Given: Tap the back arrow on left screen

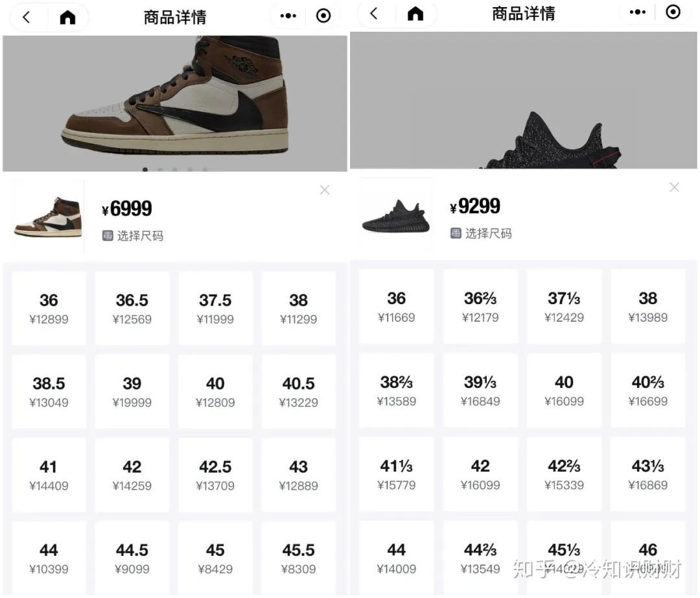Looking at the screenshot, I should coord(27,18).
